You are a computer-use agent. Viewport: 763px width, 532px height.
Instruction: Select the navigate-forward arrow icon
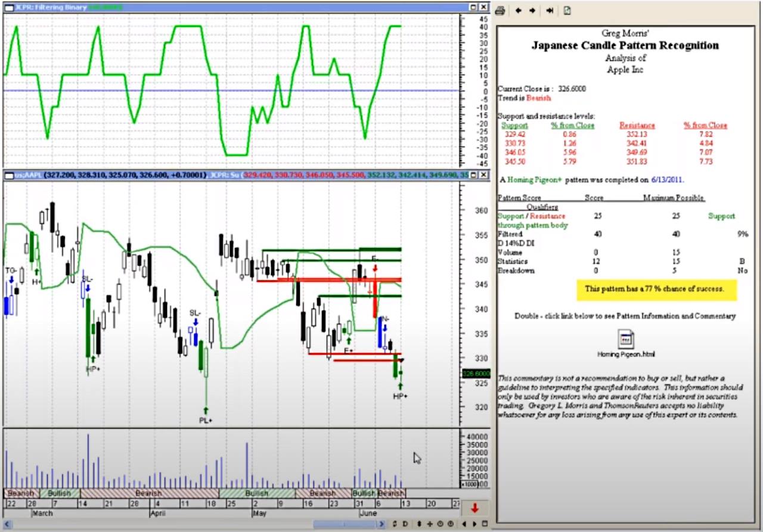(x=532, y=10)
